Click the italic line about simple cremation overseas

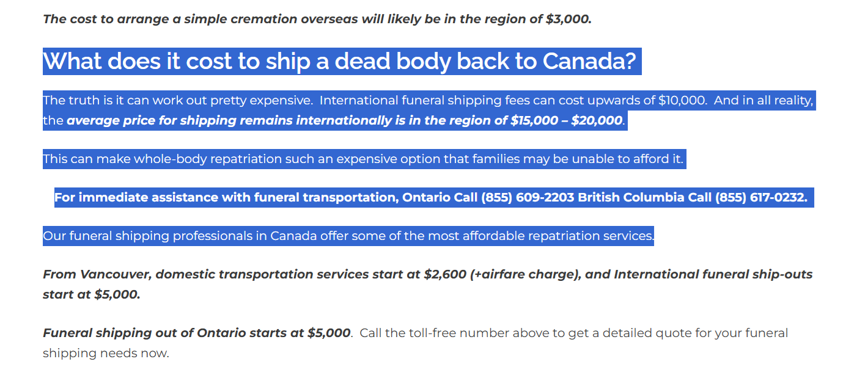317,19
